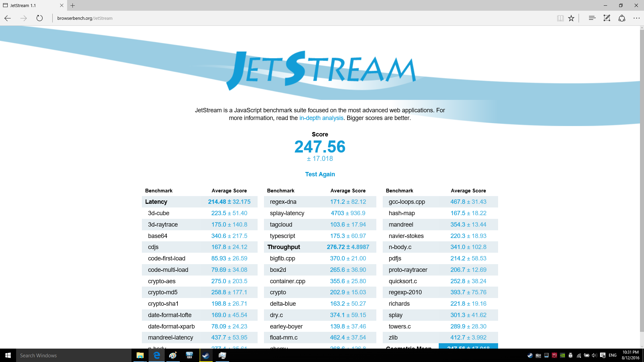Open the Hub lines icon
644x362 pixels.
pos(592,18)
